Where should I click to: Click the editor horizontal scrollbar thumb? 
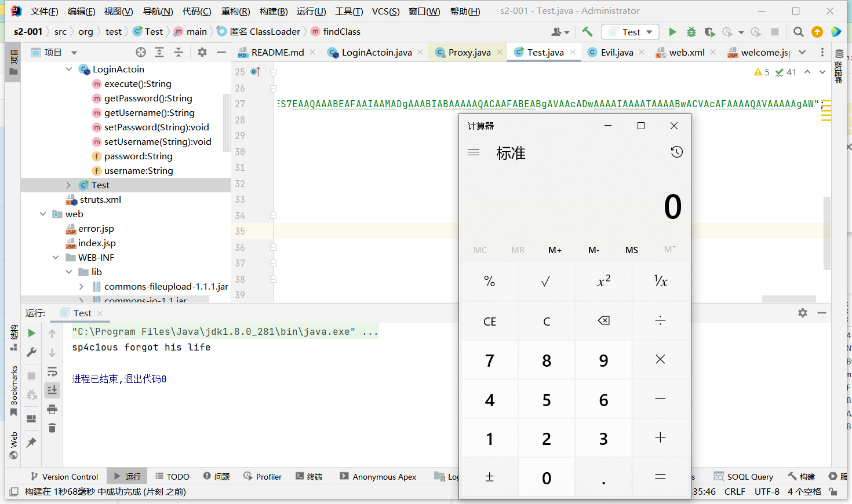tap(789, 299)
